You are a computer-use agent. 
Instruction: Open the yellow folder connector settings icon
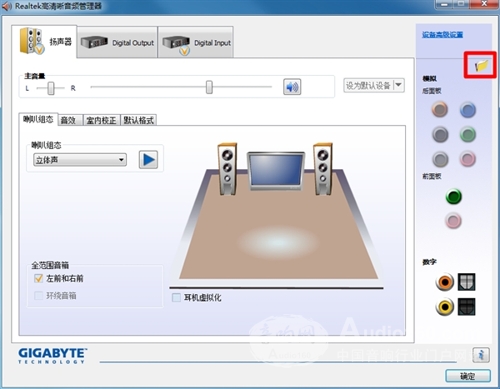[481, 65]
